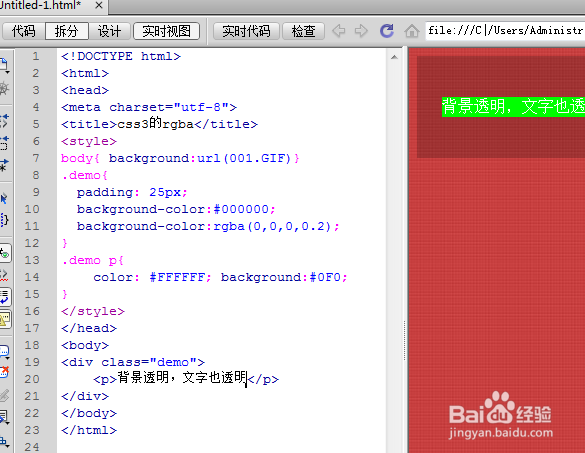Apply comment icon
This screenshot has width=585, height=453.
pos(4,351)
